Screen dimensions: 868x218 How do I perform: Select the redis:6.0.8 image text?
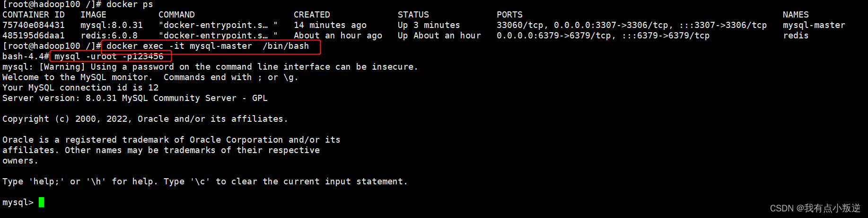pos(109,36)
